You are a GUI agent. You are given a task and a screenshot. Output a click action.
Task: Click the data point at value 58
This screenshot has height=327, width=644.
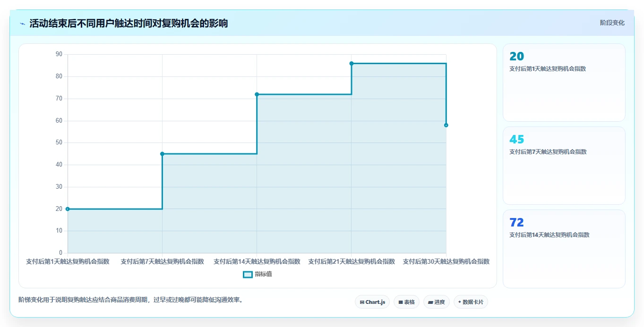pyautogui.click(x=446, y=125)
